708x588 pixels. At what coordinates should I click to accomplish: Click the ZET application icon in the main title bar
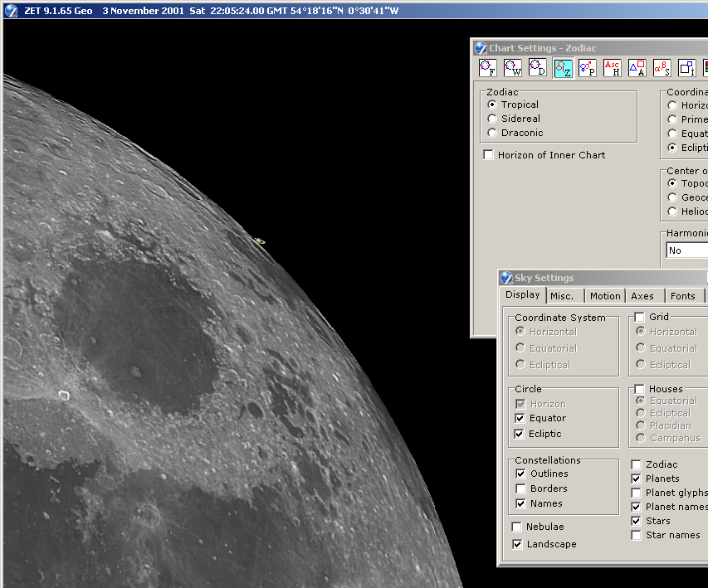(11, 11)
